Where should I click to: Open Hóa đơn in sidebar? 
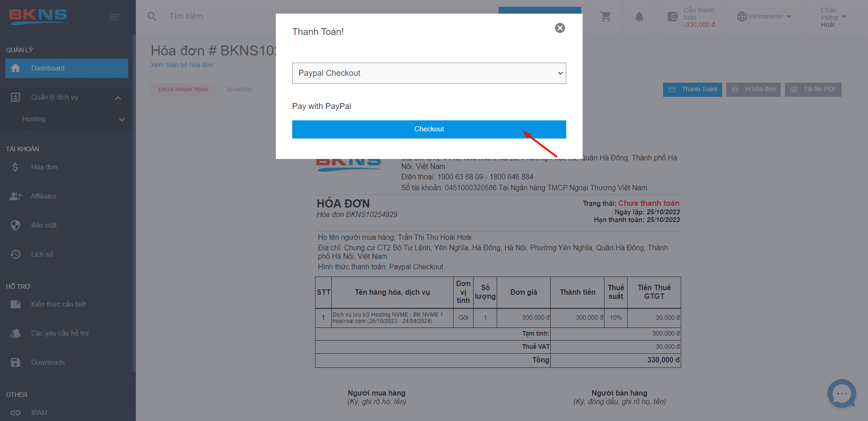coord(44,167)
